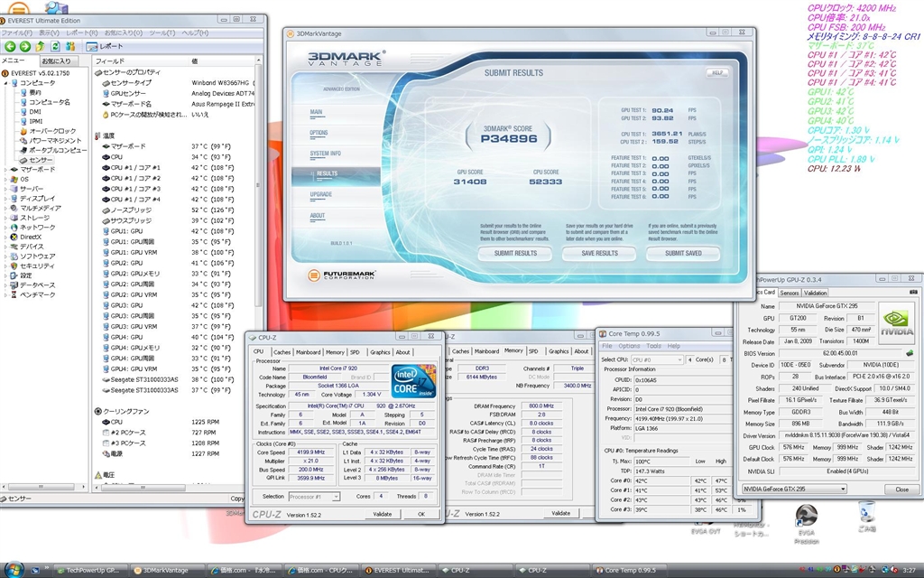Click the BIOS version save icon in GPU-Z

[910, 353]
